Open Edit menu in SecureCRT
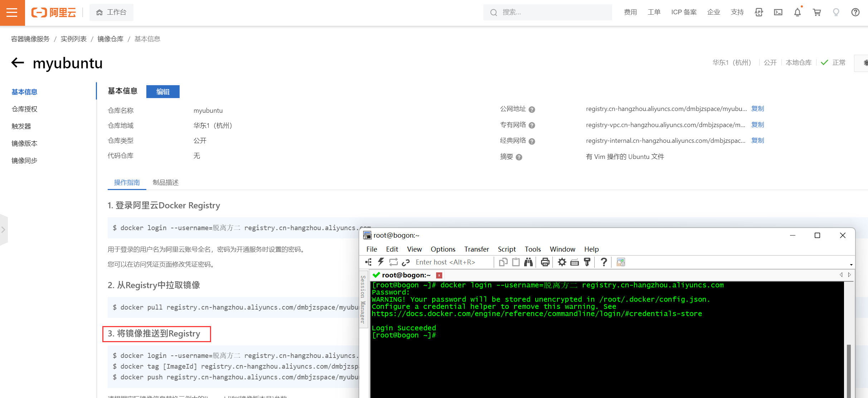This screenshot has width=868, height=398. (392, 249)
